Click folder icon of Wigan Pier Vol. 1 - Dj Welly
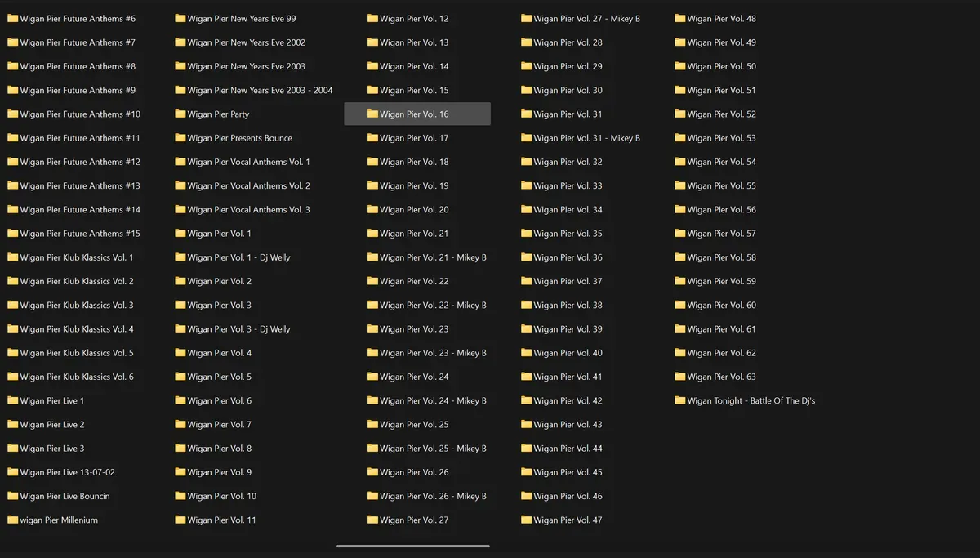The height and width of the screenshot is (558, 980). tap(180, 257)
